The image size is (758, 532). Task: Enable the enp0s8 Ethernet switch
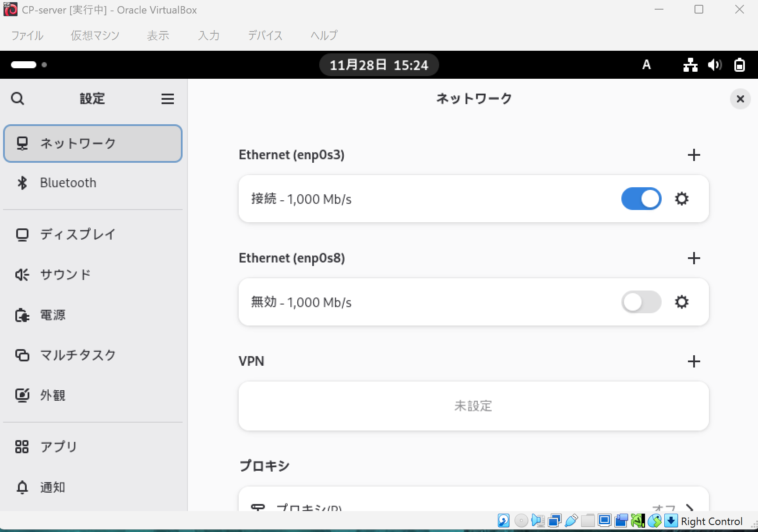[x=641, y=302]
